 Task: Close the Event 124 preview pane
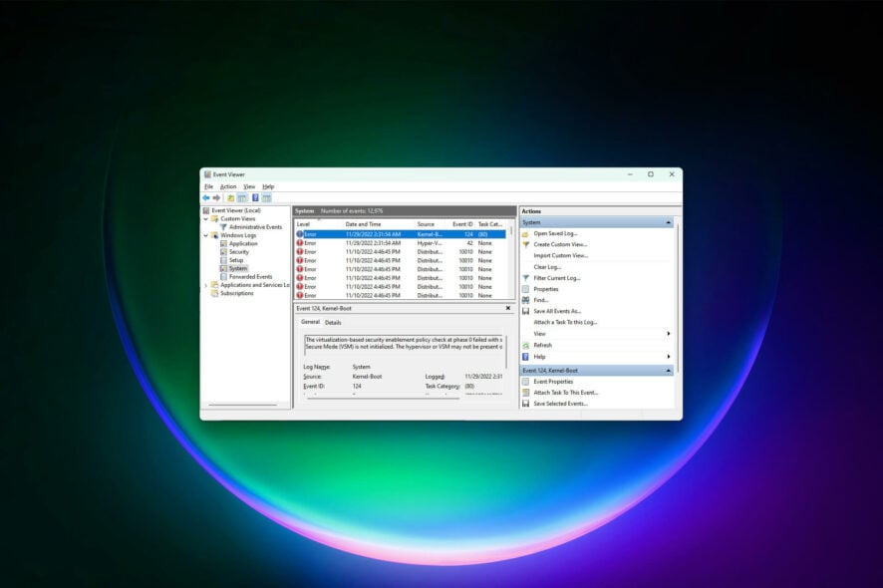507,309
